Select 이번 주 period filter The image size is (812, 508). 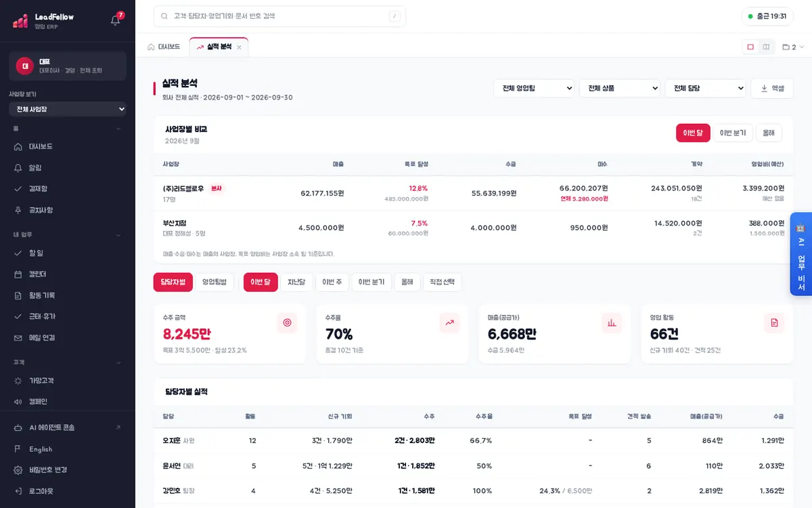coord(332,282)
